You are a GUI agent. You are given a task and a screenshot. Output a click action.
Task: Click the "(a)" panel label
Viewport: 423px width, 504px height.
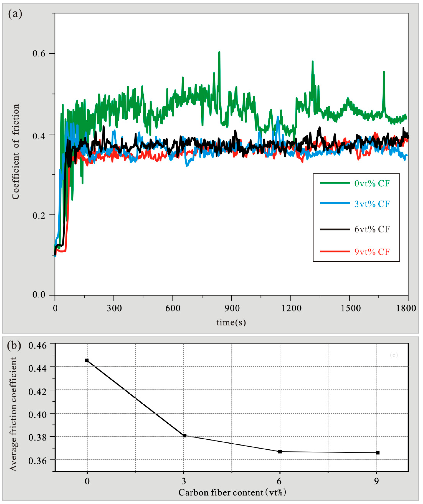coord(15,14)
